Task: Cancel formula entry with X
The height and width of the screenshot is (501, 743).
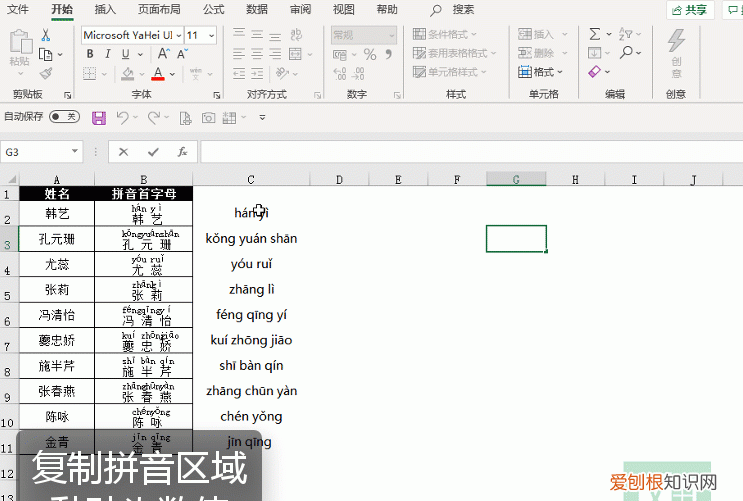Action: click(124, 152)
